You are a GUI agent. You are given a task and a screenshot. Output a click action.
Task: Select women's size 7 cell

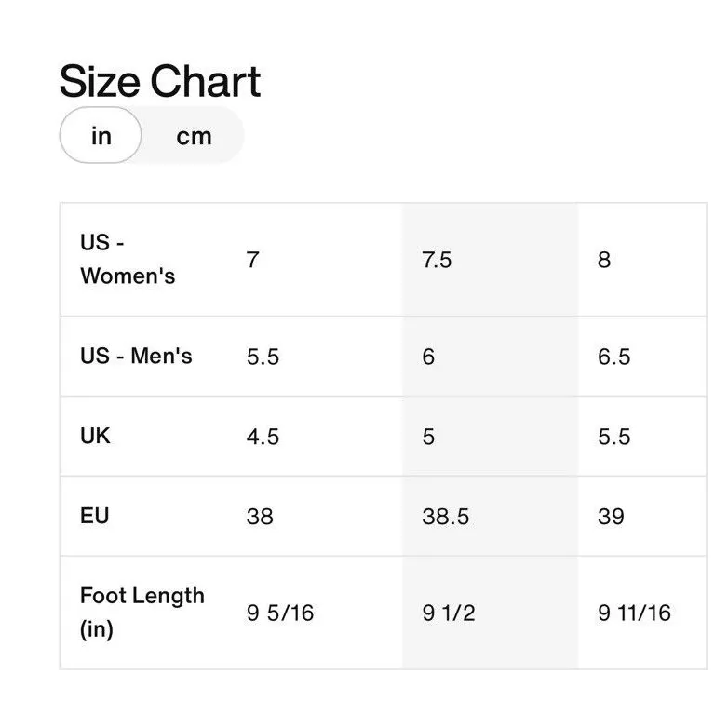coord(253,260)
